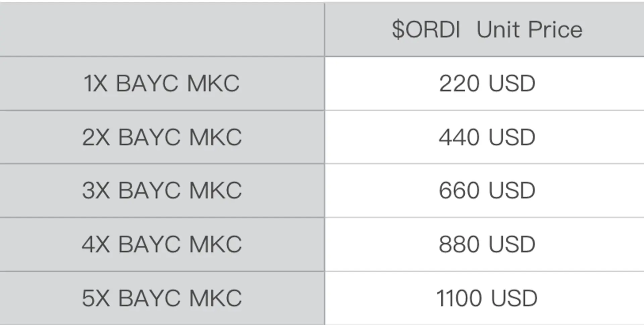644x325 pixels.
Task: Click the words "Unit Price" in header
Action: [x=529, y=30]
